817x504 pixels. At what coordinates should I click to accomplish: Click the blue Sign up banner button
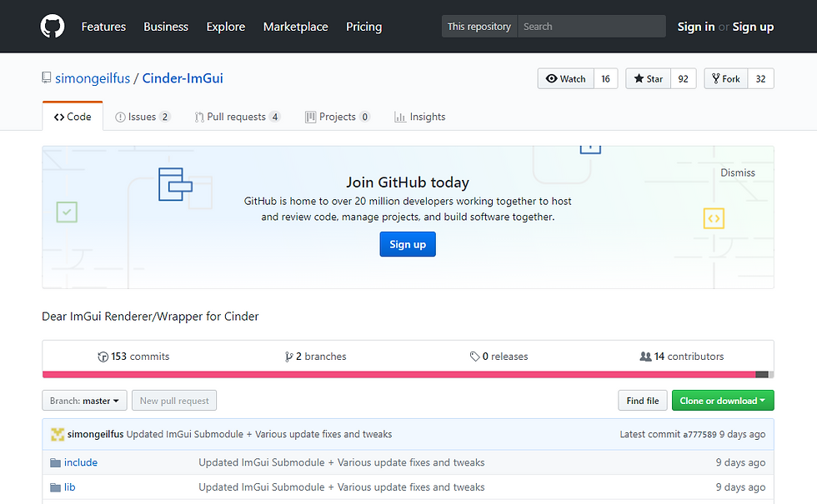pyautogui.click(x=408, y=244)
